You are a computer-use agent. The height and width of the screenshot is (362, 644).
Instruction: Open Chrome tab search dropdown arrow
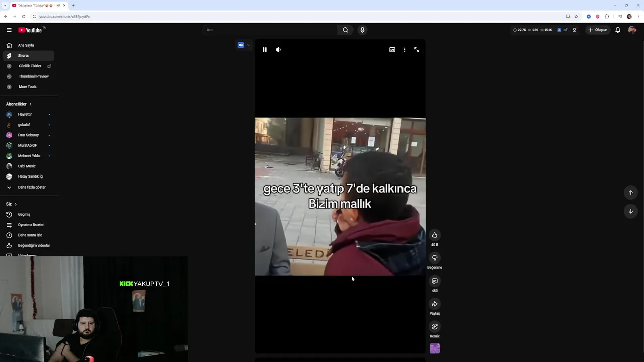point(5,5)
